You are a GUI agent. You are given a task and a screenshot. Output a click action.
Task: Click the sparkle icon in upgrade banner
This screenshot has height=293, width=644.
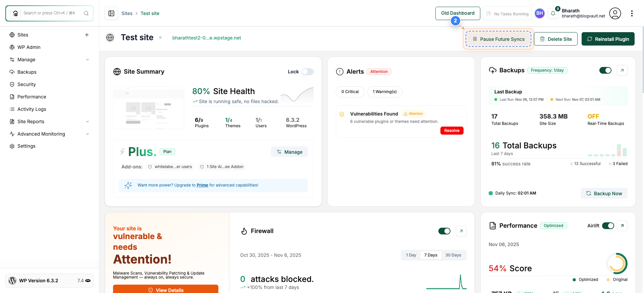click(x=128, y=185)
